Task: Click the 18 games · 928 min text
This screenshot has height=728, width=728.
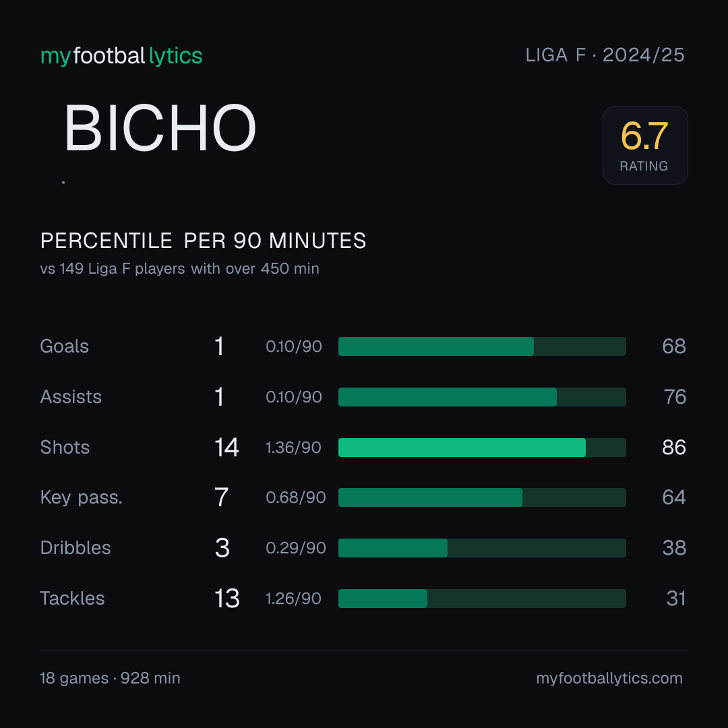Action: pyautogui.click(x=110, y=678)
